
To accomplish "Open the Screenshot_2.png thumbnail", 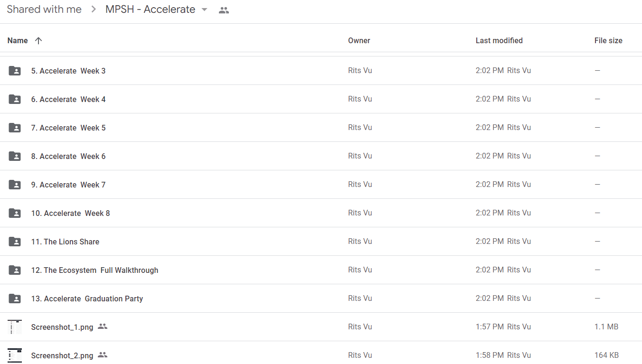I will coord(15,355).
